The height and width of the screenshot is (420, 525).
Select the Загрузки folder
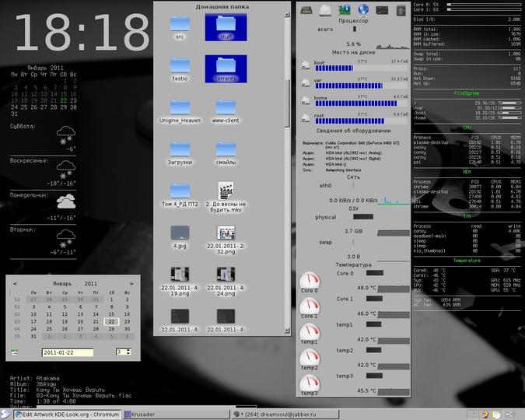pyautogui.click(x=180, y=153)
